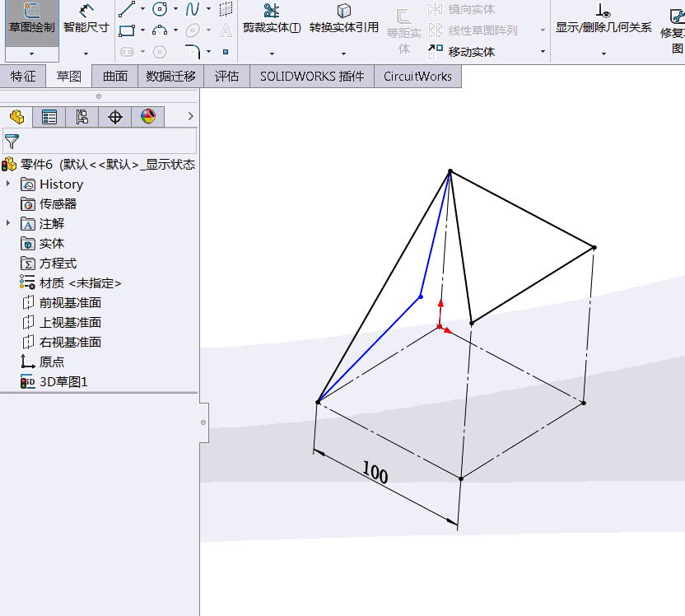Screen dimensions: 685x616
Task: Open the Sketch Fillet dropdown arrow
Action: tap(209, 52)
